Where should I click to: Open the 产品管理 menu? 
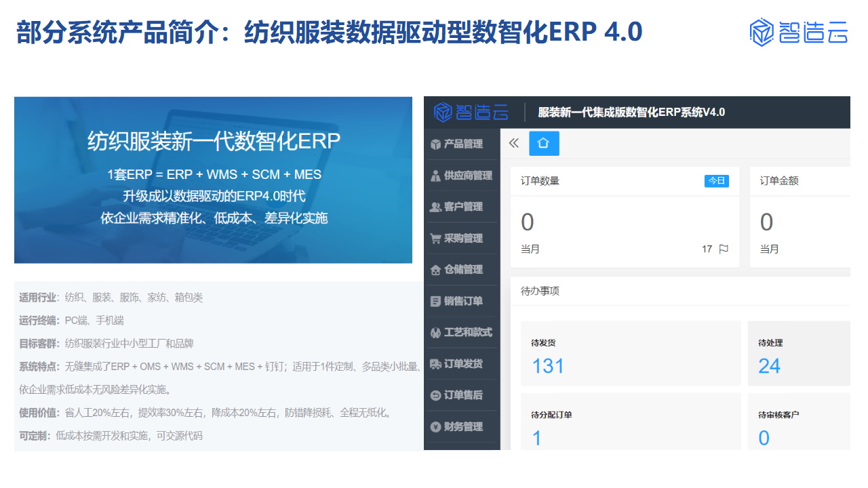462,144
